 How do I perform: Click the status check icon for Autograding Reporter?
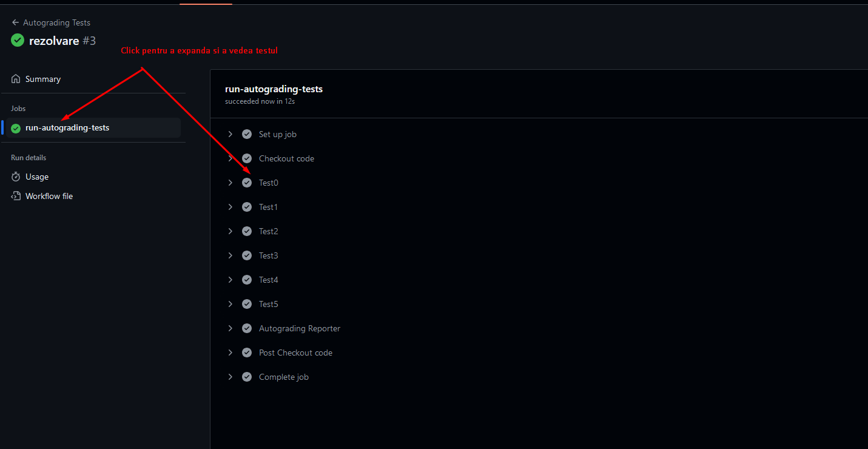coord(247,328)
